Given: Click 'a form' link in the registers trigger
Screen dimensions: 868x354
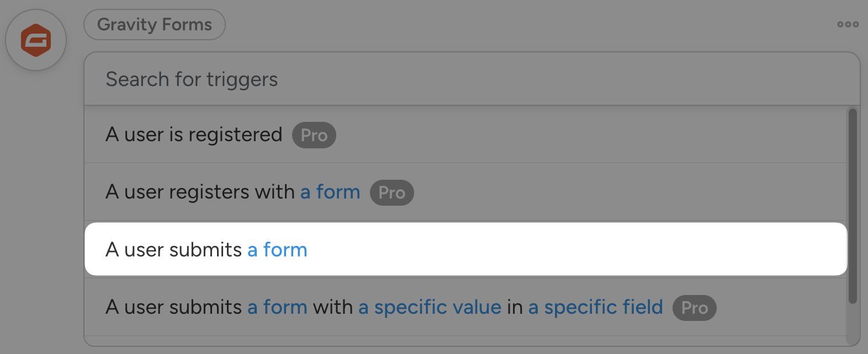Looking at the screenshot, I should [330, 192].
